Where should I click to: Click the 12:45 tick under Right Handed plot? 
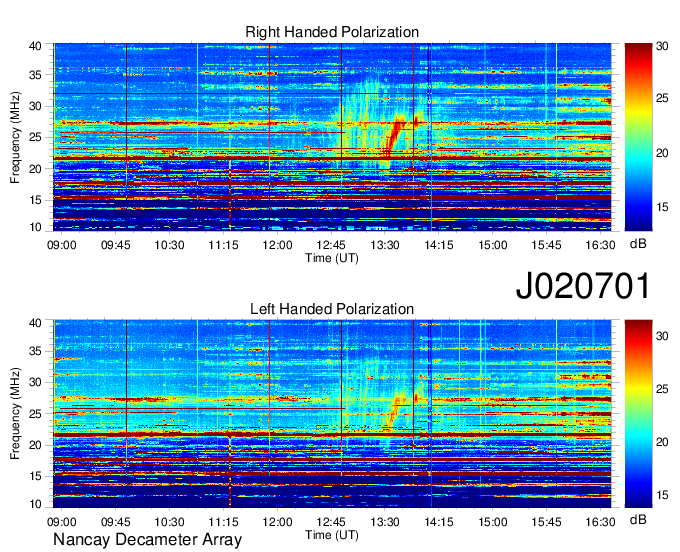click(x=331, y=245)
